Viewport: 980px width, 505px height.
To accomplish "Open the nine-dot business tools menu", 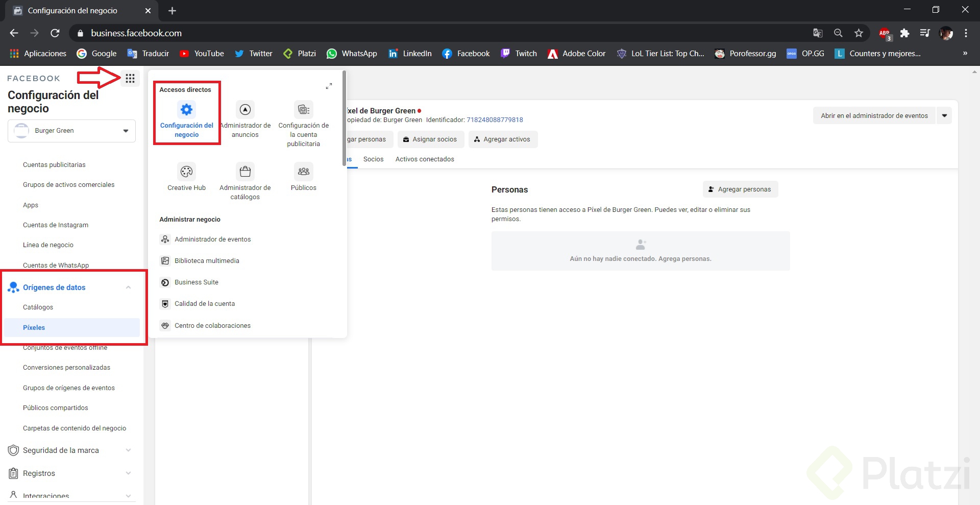I will coord(130,78).
